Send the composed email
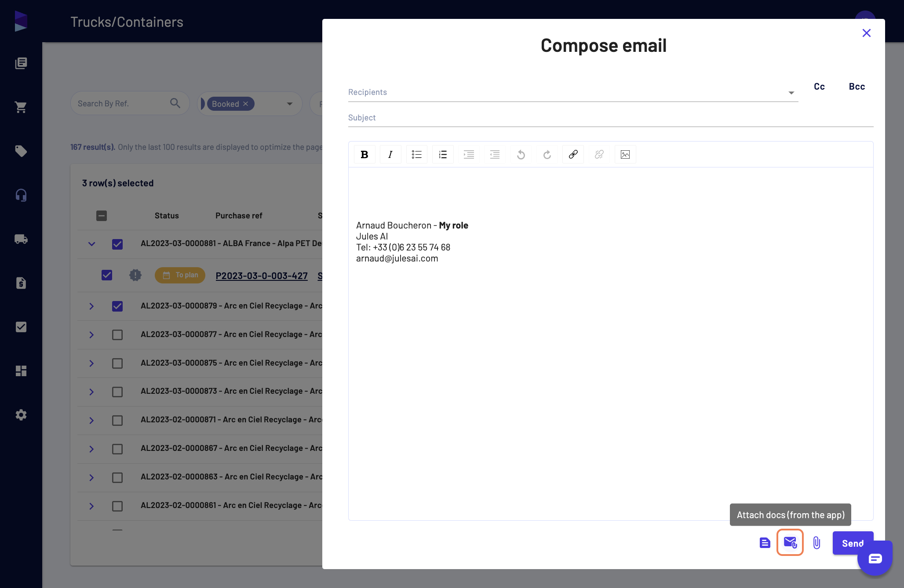 pyautogui.click(x=853, y=543)
